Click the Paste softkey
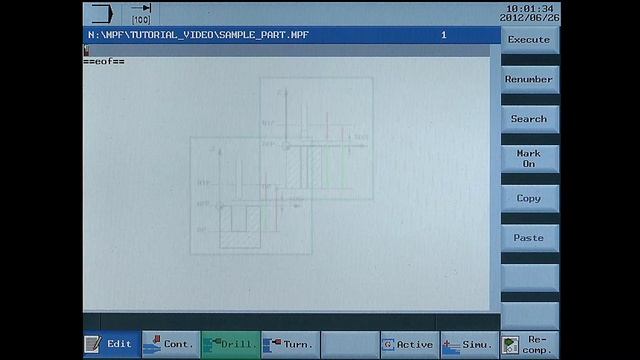The width and height of the screenshot is (640, 360). (530, 238)
